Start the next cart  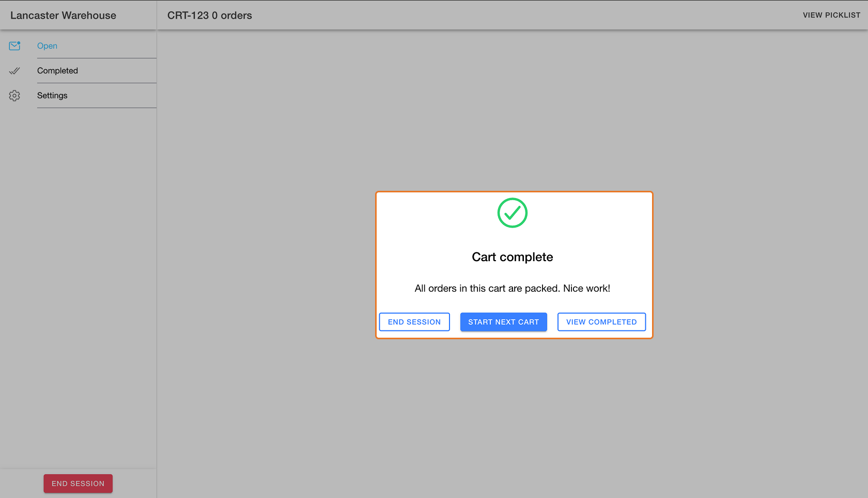click(504, 322)
